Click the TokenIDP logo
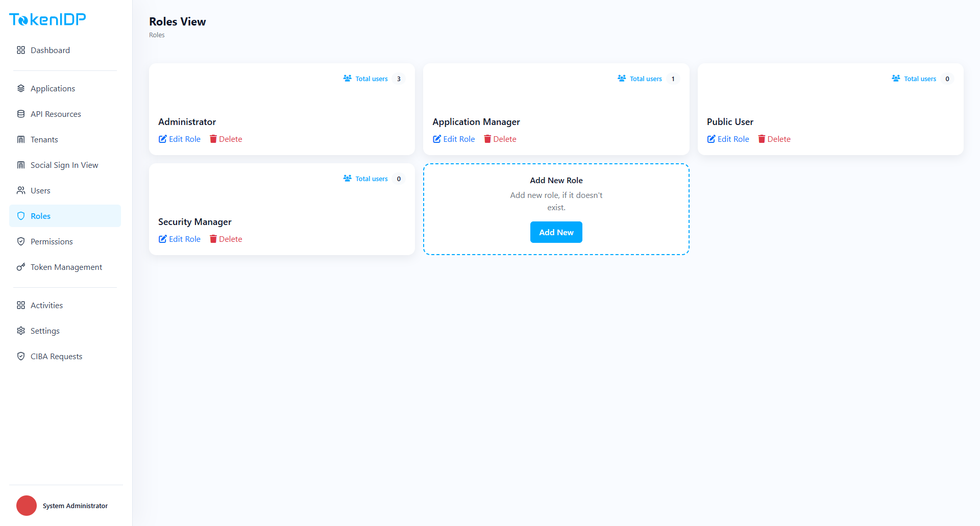The width and height of the screenshot is (980, 526). point(47,19)
